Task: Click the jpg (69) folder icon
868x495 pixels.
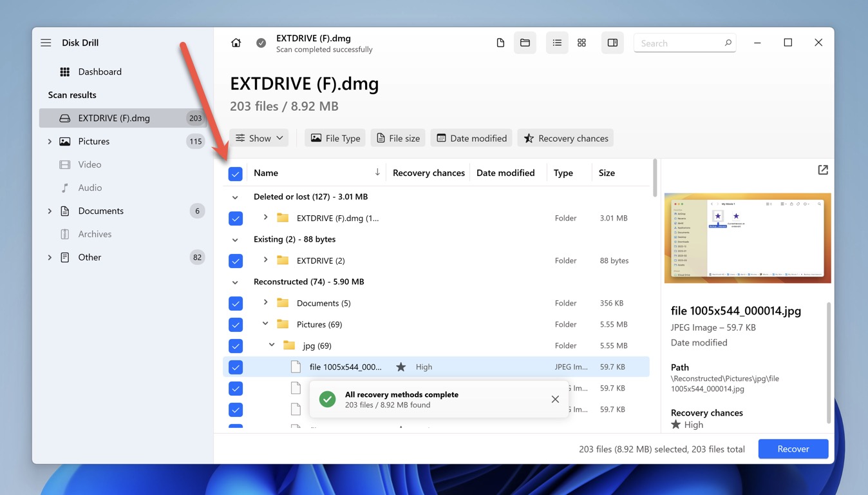Action: 289,345
